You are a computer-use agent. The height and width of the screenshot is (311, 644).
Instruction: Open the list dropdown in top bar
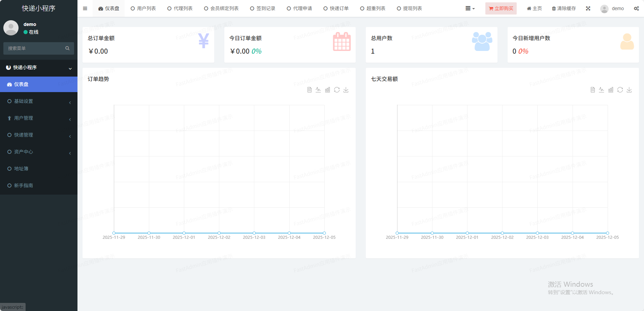(x=470, y=8)
